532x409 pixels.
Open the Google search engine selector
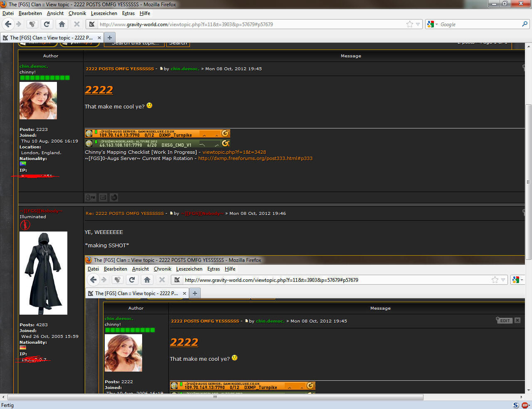432,24
